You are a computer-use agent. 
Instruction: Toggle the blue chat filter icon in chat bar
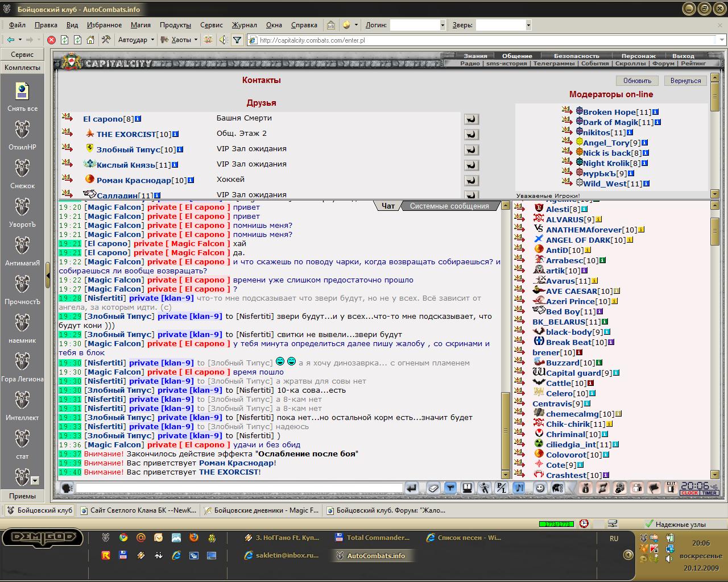[450, 488]
